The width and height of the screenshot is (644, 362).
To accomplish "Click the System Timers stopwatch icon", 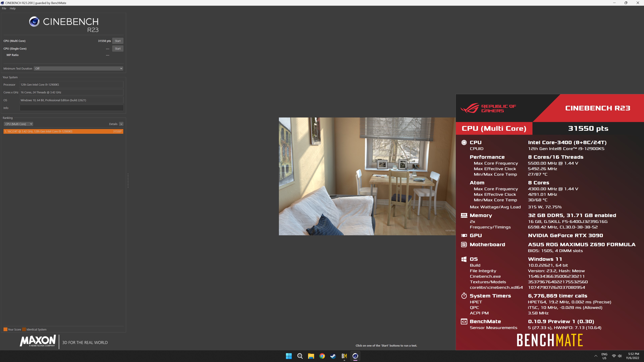I will click(464, 296).
